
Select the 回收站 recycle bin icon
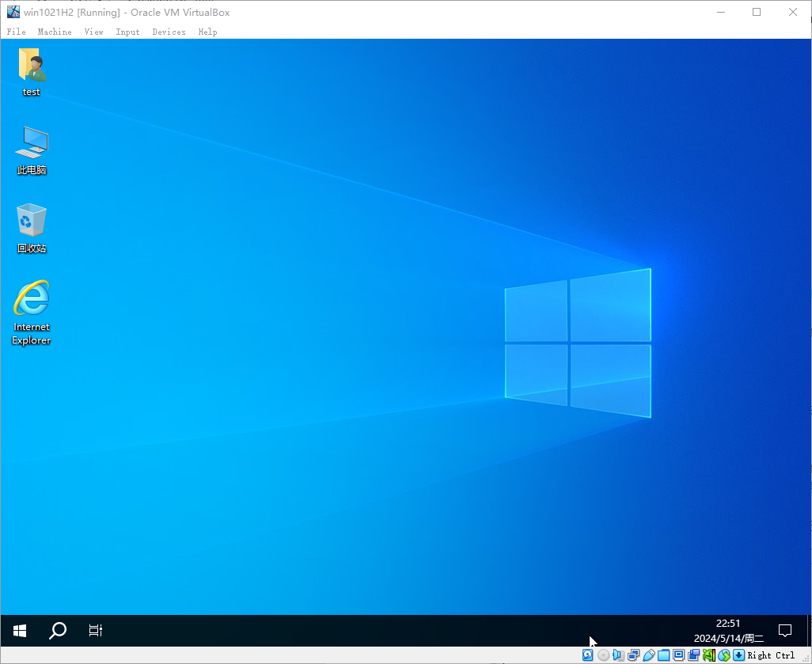pos(32,229)
